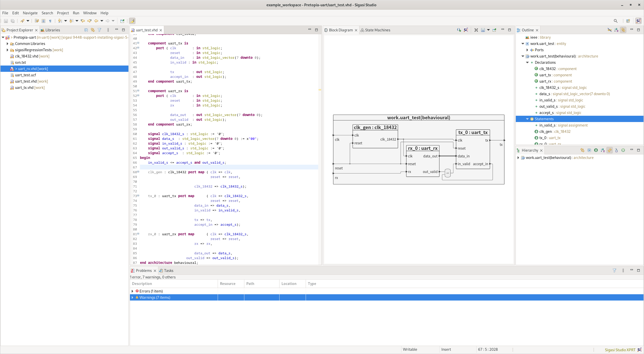Open the Navigate menu
The height and width of the screenshot is (354, 644).
(30, 13)
